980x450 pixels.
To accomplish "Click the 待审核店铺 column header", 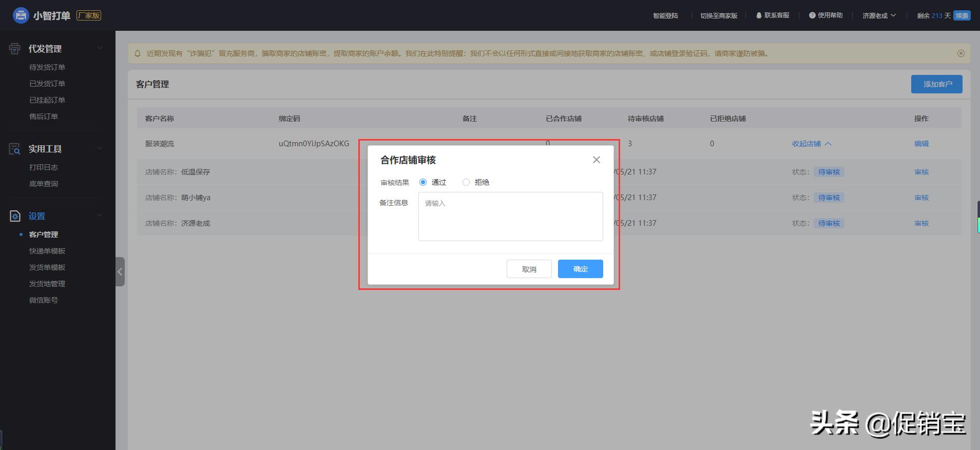I will click(x=646, y=119).
